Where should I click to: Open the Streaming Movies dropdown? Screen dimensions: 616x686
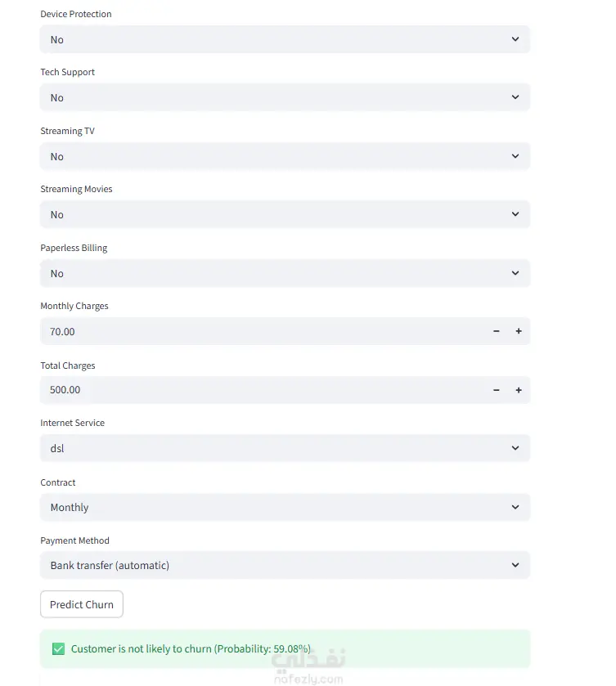(x=285, y=214)
